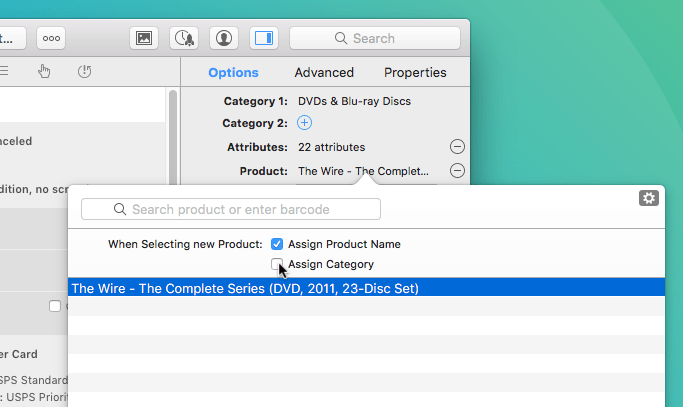Click the Search product or barcode field
The width and height of the screenshot is (683, 407).
click(231, 209)
